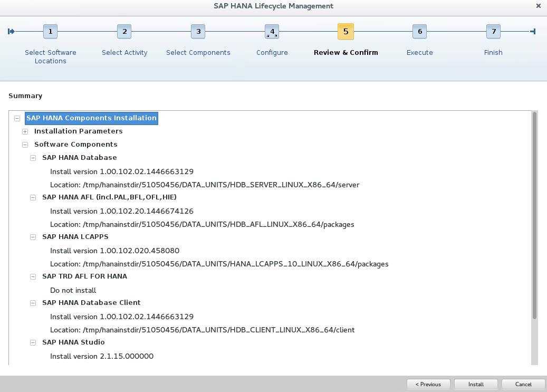Viewport: 547px width, 392px height.
Task: Click the step 7 Finish icon
Action: 493,31
